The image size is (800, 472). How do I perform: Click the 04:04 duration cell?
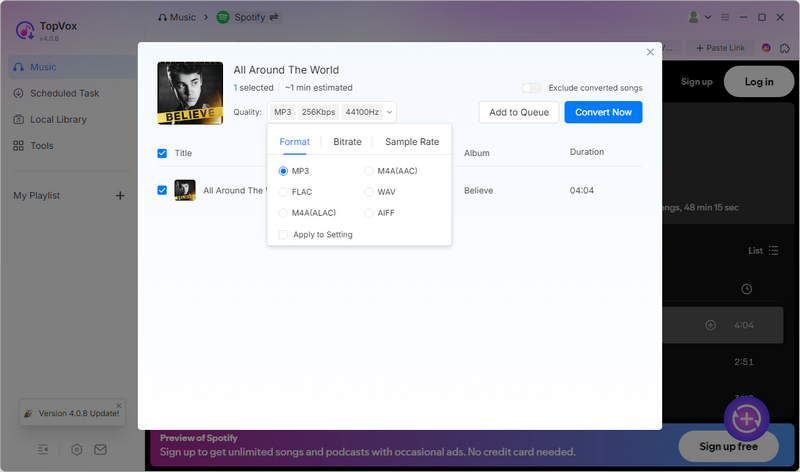click(x=582, y=190)
